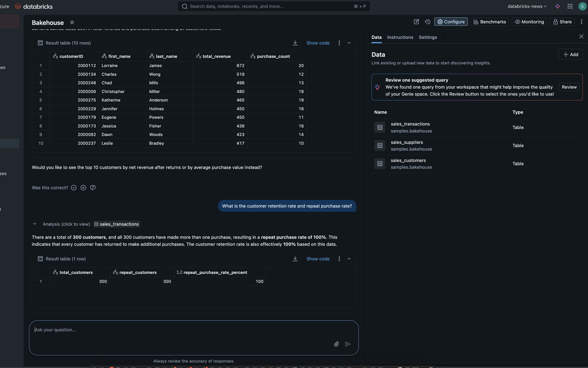Review the suggested query

(x=569, y=87)
